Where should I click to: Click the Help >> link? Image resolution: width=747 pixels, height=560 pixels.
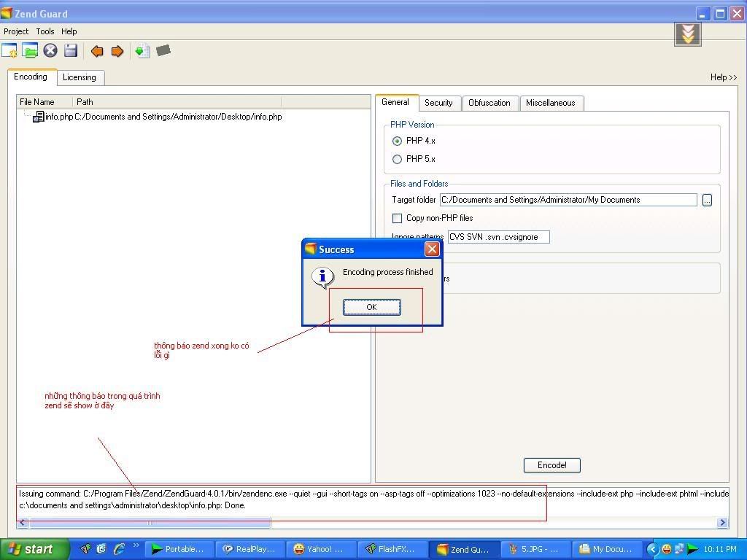(724, 77)
